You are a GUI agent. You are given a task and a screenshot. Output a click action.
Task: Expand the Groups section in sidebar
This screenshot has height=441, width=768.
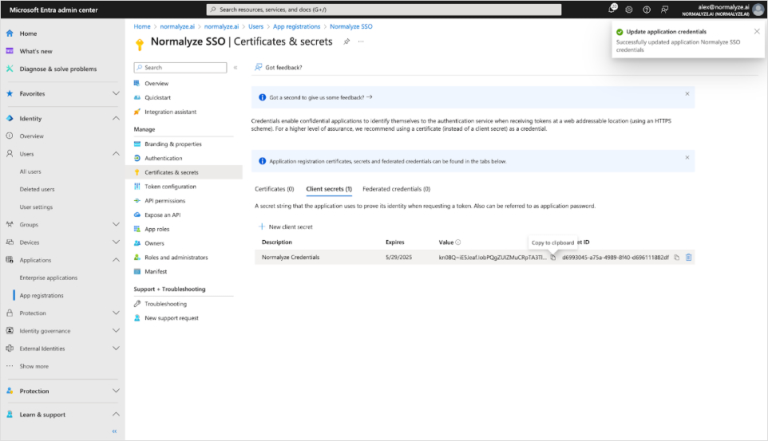115,224
